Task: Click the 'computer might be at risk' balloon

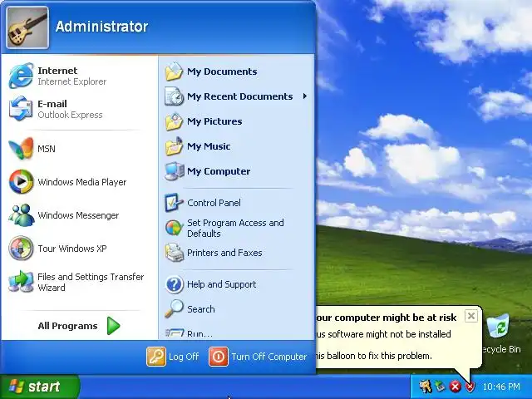Action: click(x=397, y=337)
